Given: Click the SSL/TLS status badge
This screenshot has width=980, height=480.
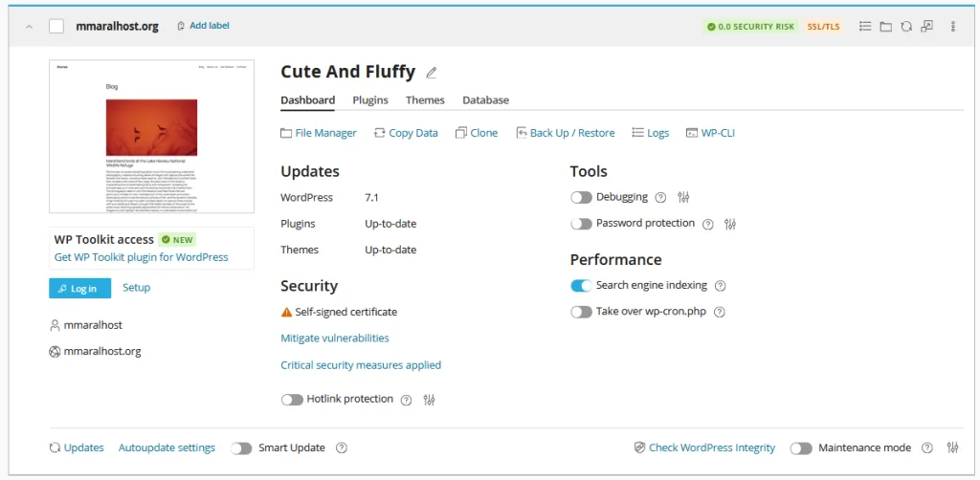Looking at the screenshot, I should tap(824, 27).
